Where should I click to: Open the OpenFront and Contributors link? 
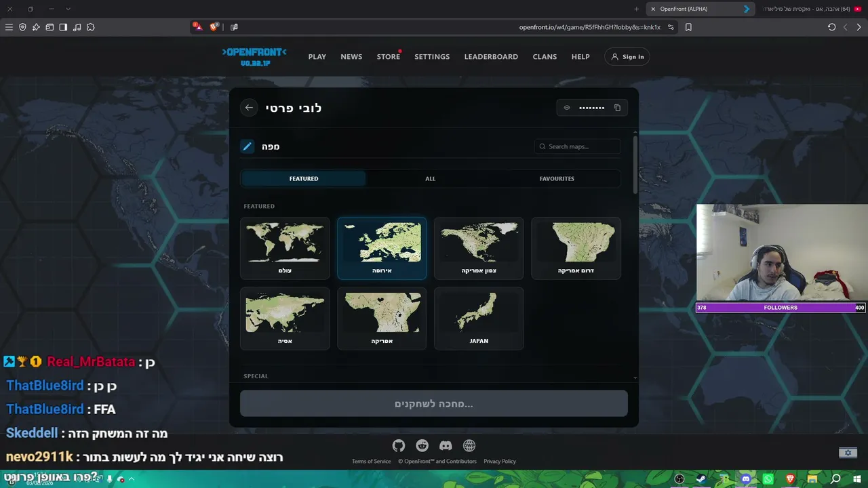pos(437,462)
